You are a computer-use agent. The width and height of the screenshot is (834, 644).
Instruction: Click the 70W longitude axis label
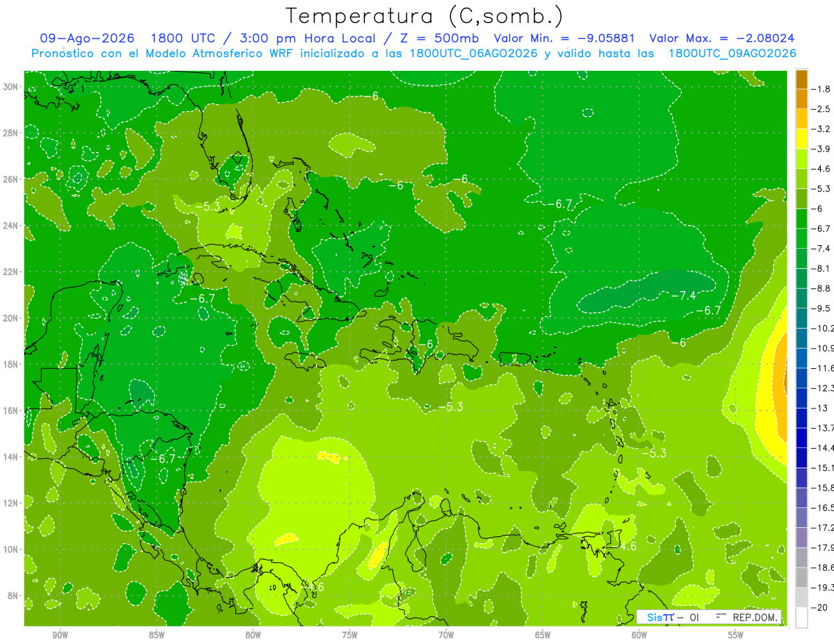[446, 635]
